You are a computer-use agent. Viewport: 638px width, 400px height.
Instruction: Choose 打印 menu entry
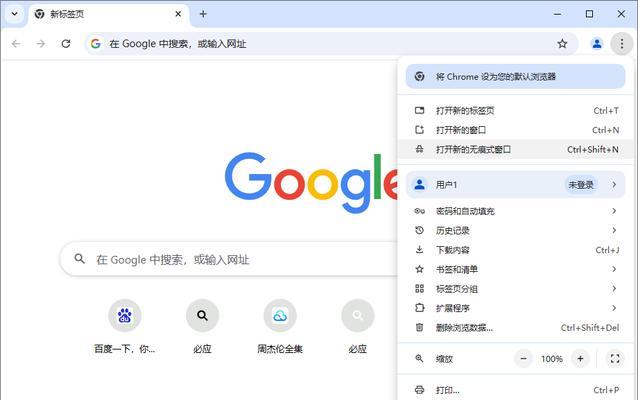click(515, 390)
